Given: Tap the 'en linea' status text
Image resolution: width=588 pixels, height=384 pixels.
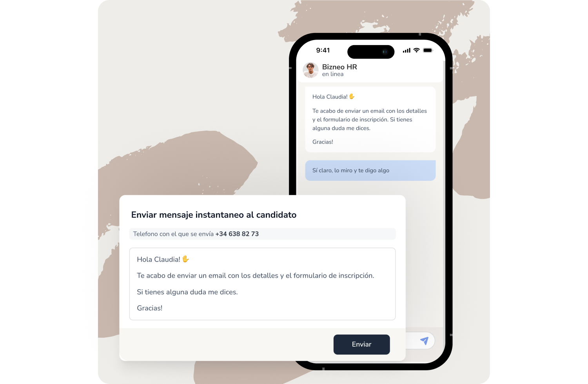Looking at the screenshot, I should (333, 74).
